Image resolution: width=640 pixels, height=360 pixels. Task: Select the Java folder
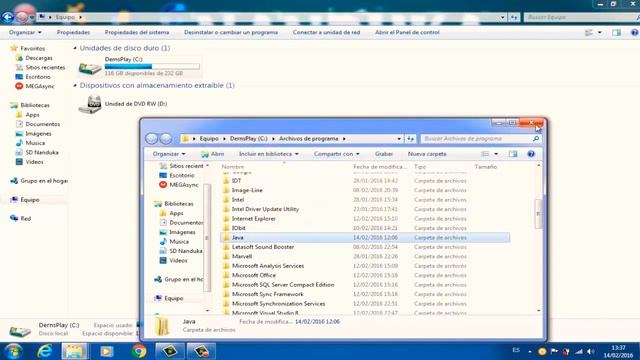click(365, 238)
